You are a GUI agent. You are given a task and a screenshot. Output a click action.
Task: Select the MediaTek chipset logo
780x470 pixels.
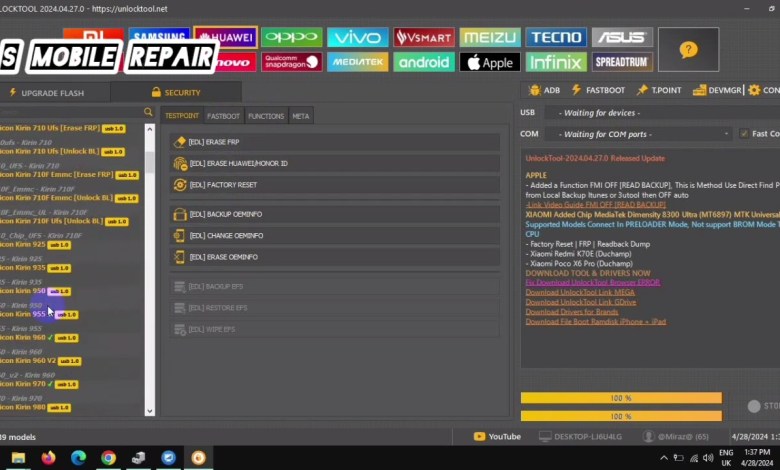(x=357, y=62)
